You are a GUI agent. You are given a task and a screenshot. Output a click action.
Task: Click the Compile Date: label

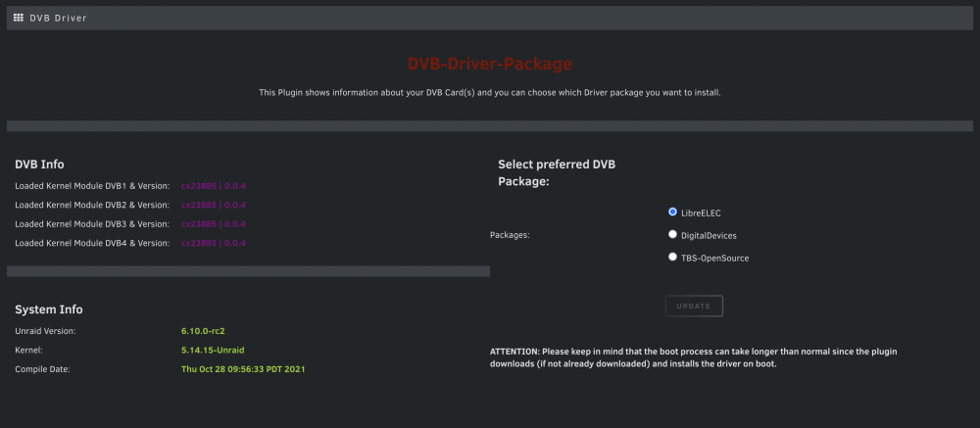point(42,369)
